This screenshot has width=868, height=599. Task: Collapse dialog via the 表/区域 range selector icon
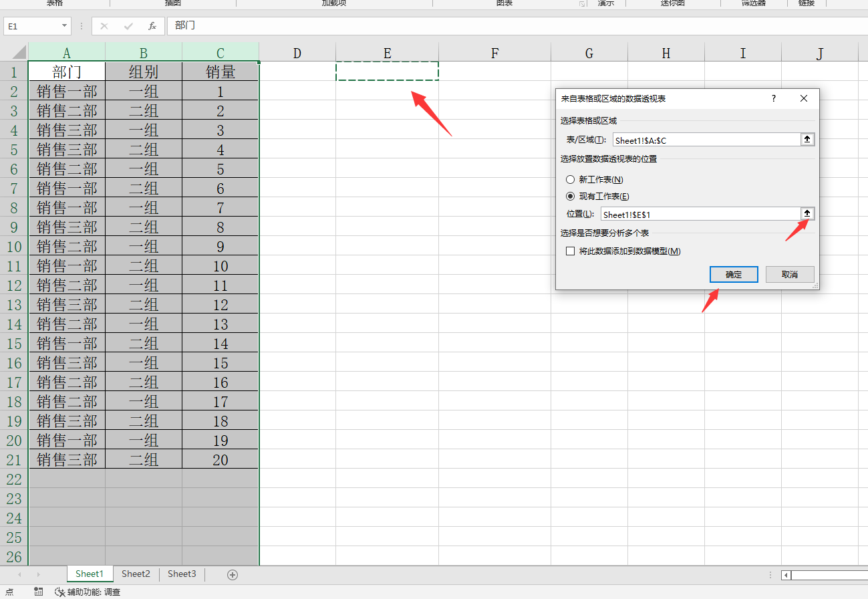coord(807,140)
